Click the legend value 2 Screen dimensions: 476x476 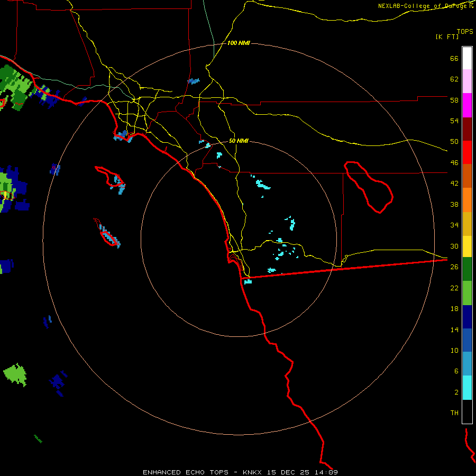pyautogui.click(x=456, y=392)
